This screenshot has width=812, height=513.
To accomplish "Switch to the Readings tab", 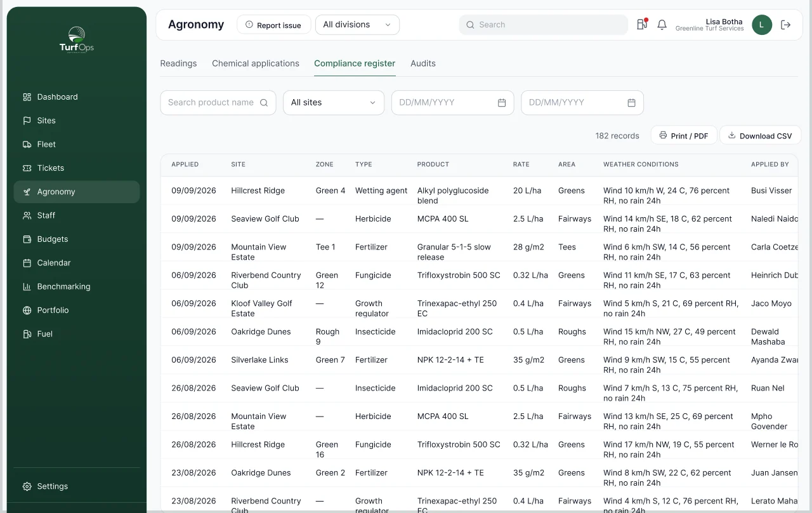I will pos(178,63).
